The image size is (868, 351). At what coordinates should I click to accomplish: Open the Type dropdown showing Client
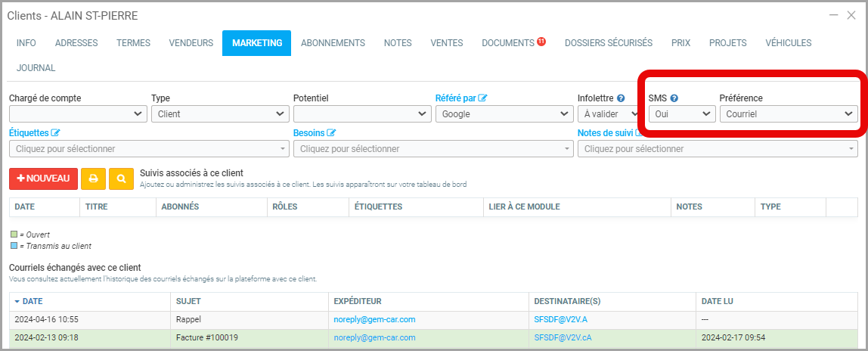point(219,114)
